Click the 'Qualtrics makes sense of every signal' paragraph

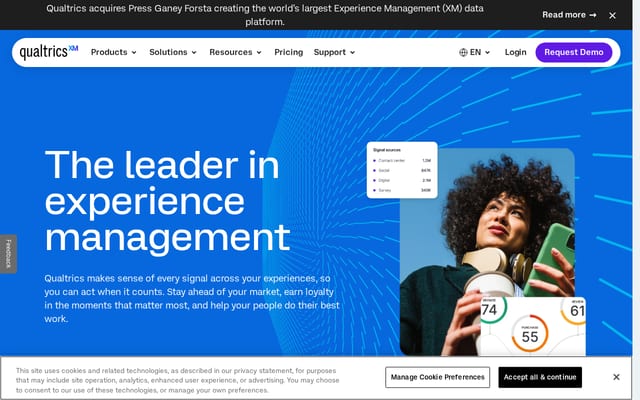click(192, 298)
